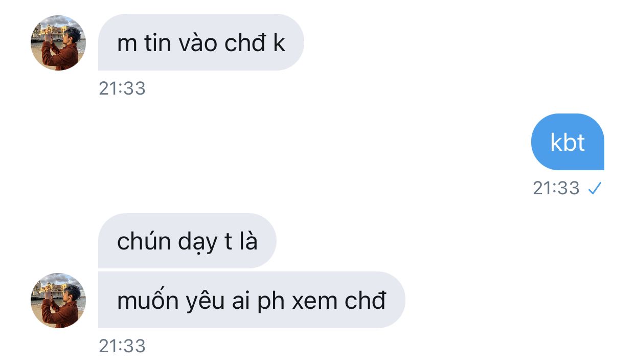Click the 21:33 timestamp next to the checkmark
This screenshot has width=635, height=364.
click(556, 188)
